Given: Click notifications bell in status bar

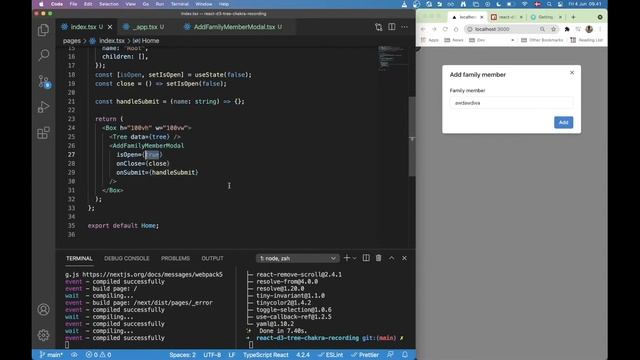Looking at the screenshot, I should coord(404,355).
